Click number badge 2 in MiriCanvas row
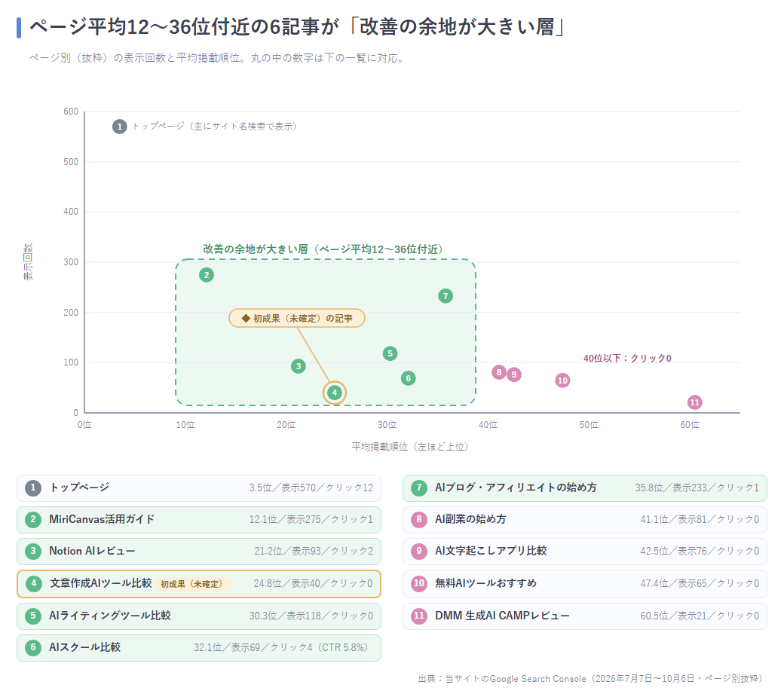Screen dimensions: 784x700 (x=33, y=519)
